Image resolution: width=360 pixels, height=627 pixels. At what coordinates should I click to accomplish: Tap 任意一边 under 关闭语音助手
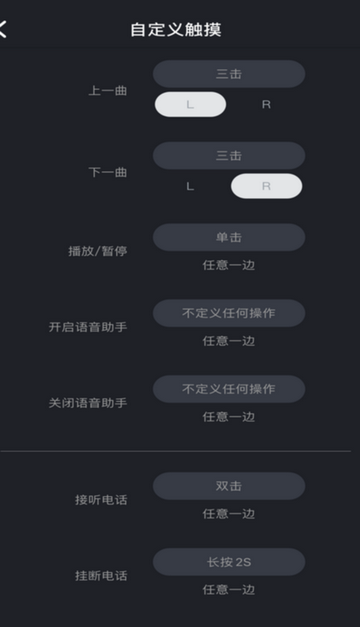(x=229, y=417)
